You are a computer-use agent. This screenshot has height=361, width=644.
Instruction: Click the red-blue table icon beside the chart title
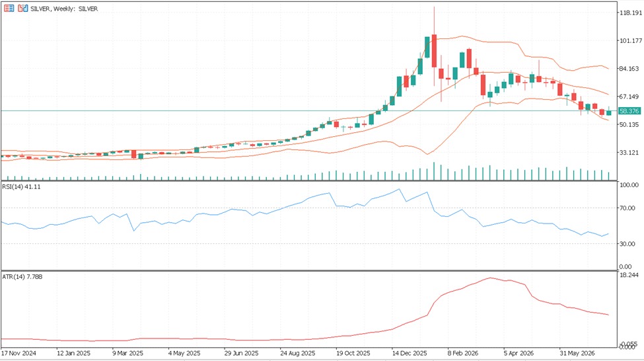[x=9, y=8]
